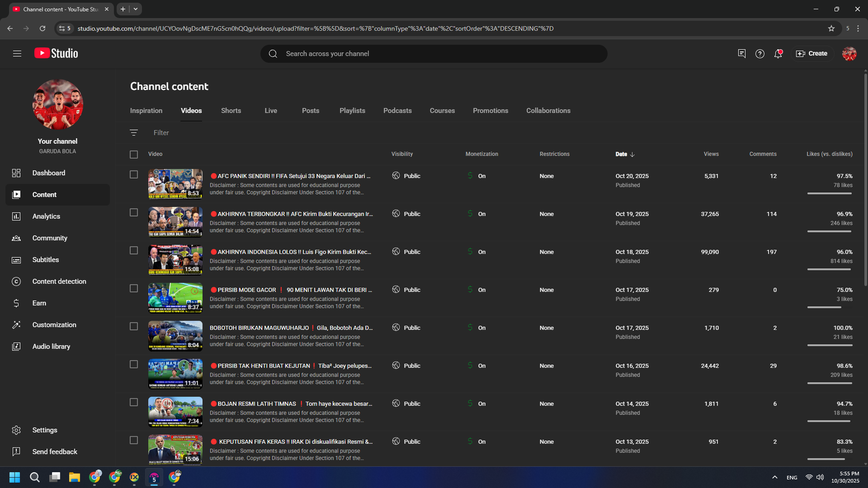Open Send feedback link in sidebar
This screenshot has width=868, height=488.
pos(54,452)
